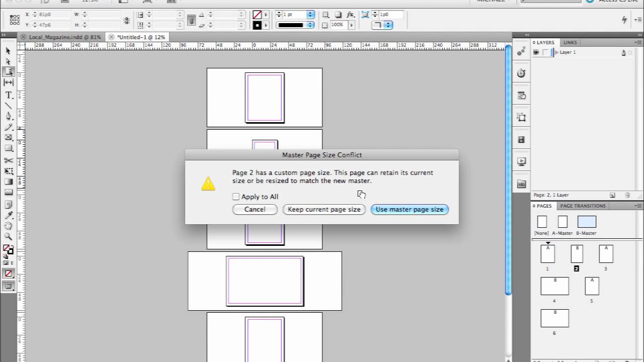644x362 pixels.
Task: Open the Animation panel icon
Action: [521, 51]
